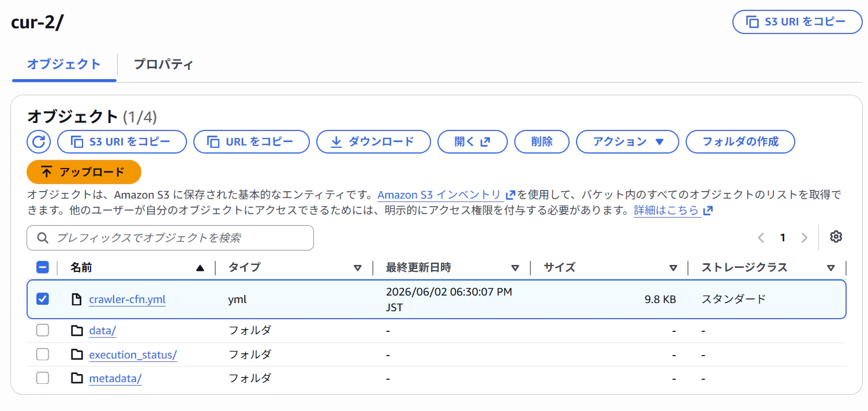Switch to the オブジェクト tab
The height and width of the screenshot is (411, 868).
64,64
